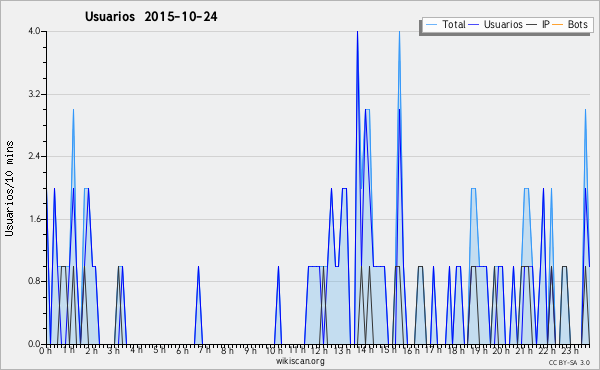Click the '10 h' x-axis label
The height and width of the screenshot is (370, 600).
(274, 350)
